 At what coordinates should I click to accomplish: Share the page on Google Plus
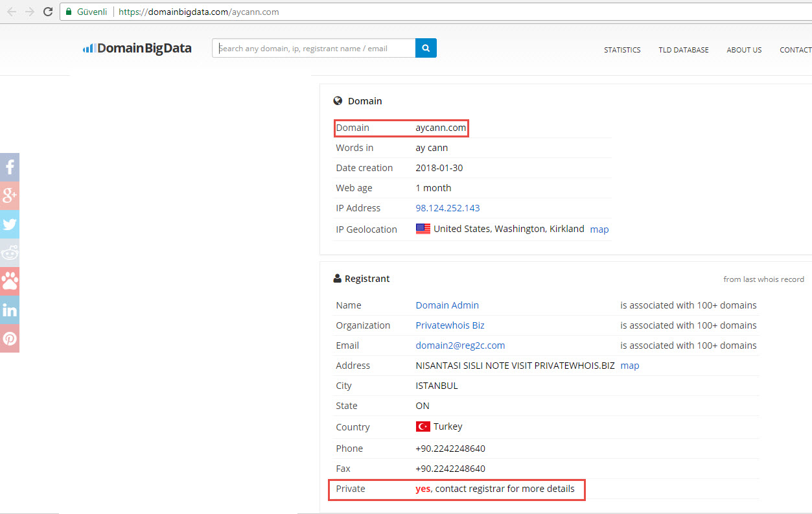tap(10, 196)
